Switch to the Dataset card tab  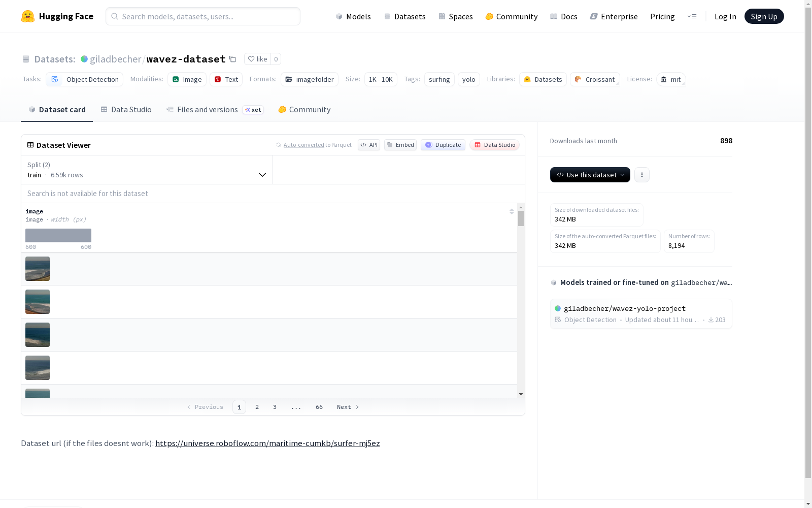[x=57, y=110]
